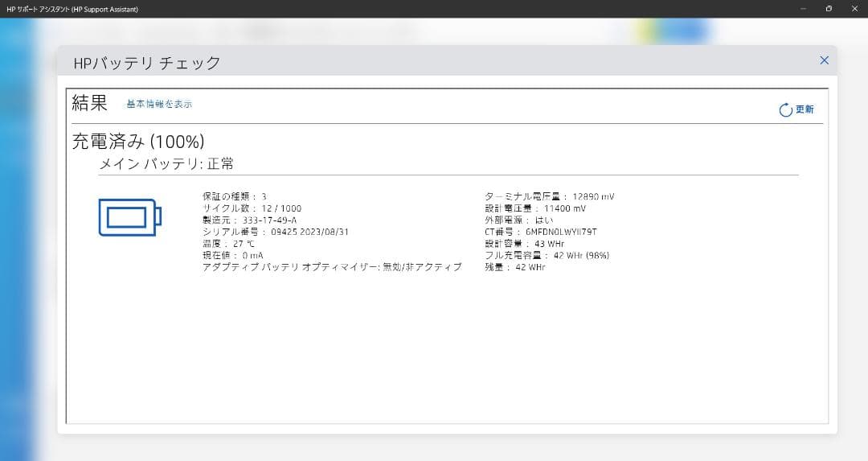This screenshot has height=461, width=868.
Task: Restore the HP Support Assistant window
Action: (829, 9)
